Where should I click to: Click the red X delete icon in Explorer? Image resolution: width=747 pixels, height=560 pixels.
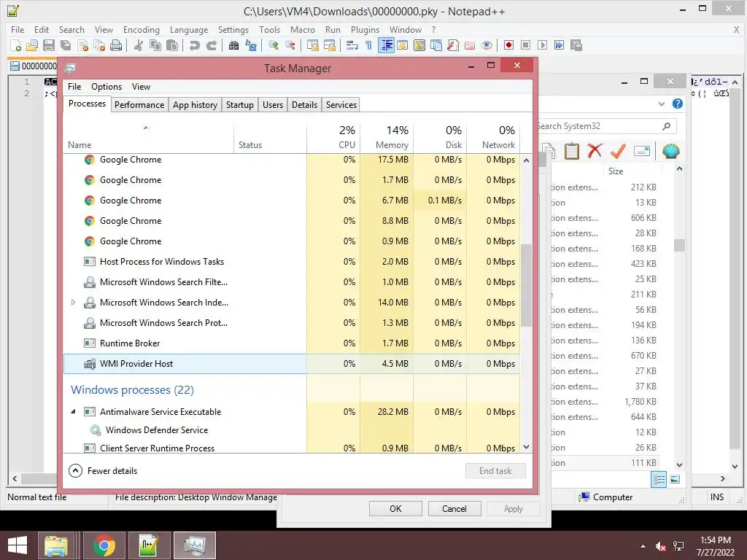(x=595, y=152)
